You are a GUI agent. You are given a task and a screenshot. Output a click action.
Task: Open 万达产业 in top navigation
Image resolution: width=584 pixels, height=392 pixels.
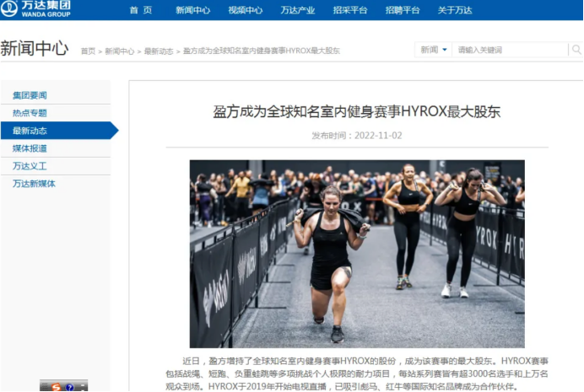tap(298, 10)
